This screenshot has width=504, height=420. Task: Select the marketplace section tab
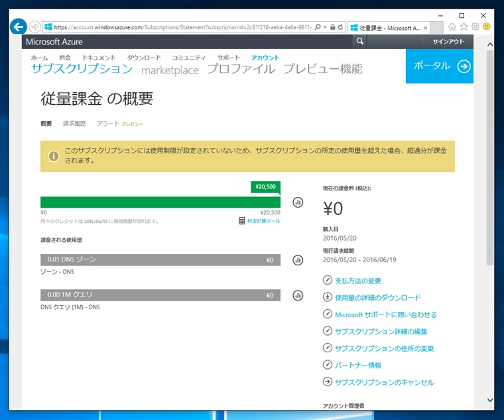click(x=170, y=70)
